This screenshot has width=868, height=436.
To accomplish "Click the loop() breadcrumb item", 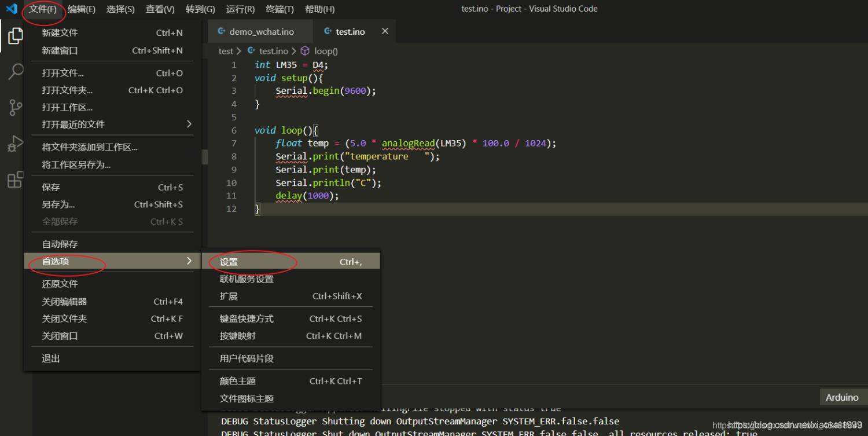I will click(326, 51).
